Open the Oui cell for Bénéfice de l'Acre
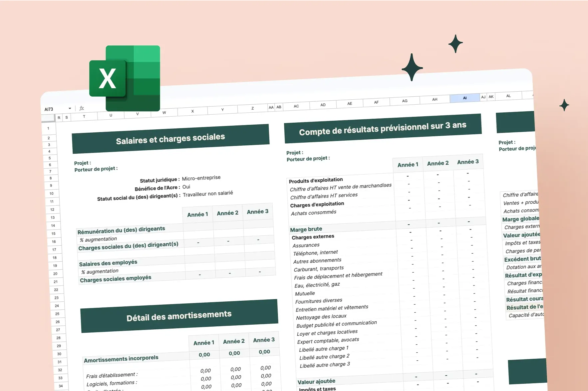 186,187
